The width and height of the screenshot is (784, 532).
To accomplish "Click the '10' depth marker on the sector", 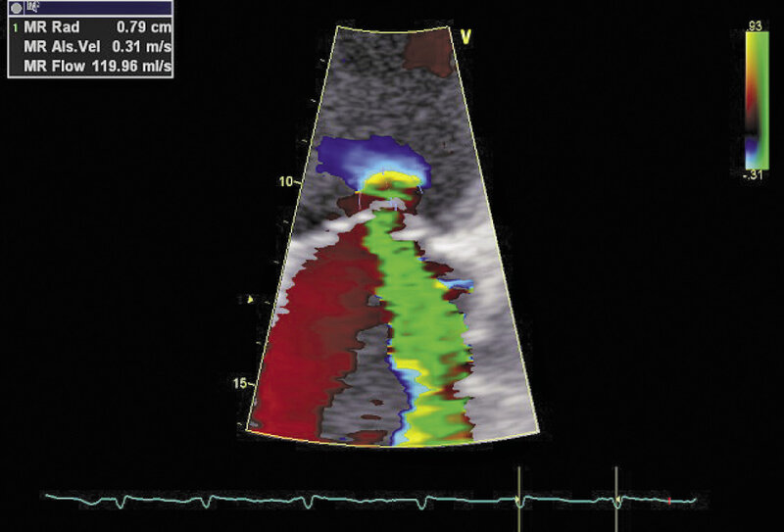I will pyautogui.click(x=286, y=181).
